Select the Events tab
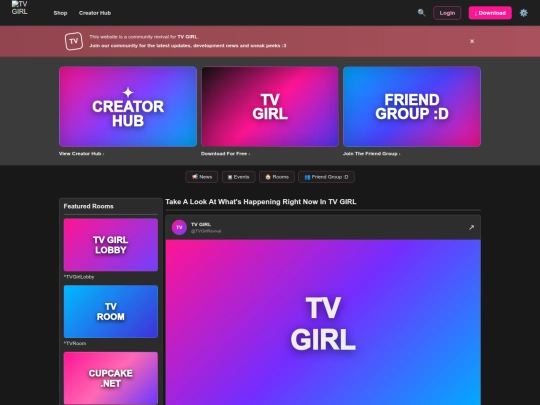 [x=238, y=177]
